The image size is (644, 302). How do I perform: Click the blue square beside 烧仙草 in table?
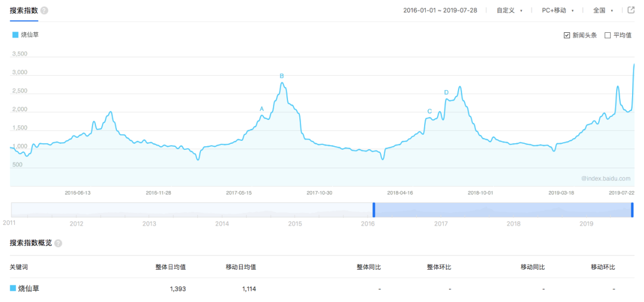pos(13,288)
